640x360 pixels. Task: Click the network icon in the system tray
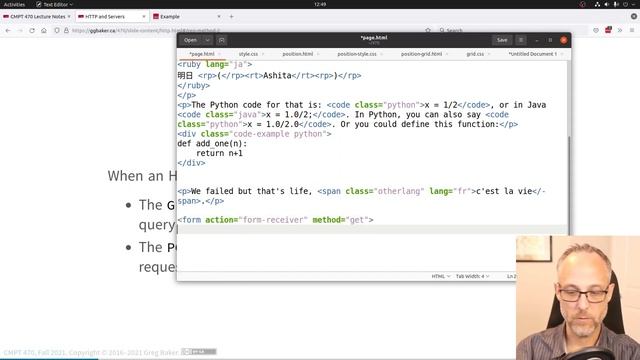597,4
